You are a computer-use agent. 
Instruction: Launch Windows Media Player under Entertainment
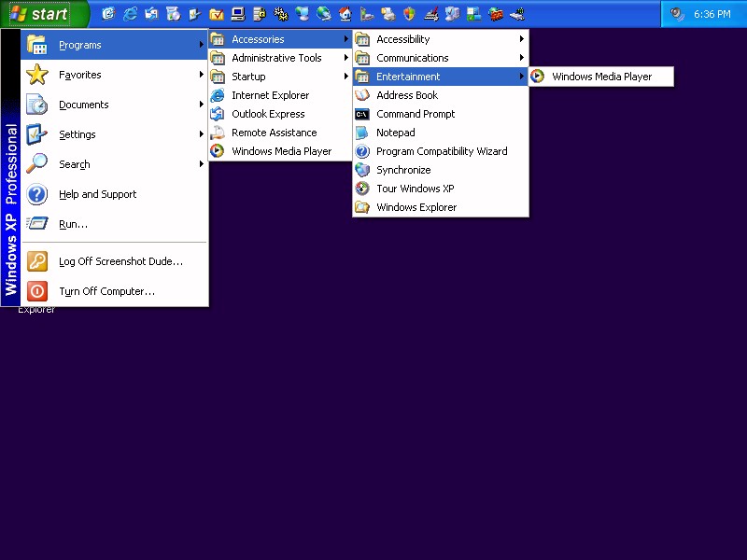click(601, 77)
